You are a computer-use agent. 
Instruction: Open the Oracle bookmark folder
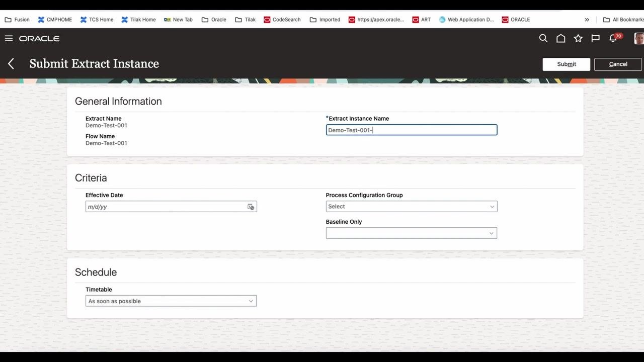pyautogui.click(x=214, y=20)
